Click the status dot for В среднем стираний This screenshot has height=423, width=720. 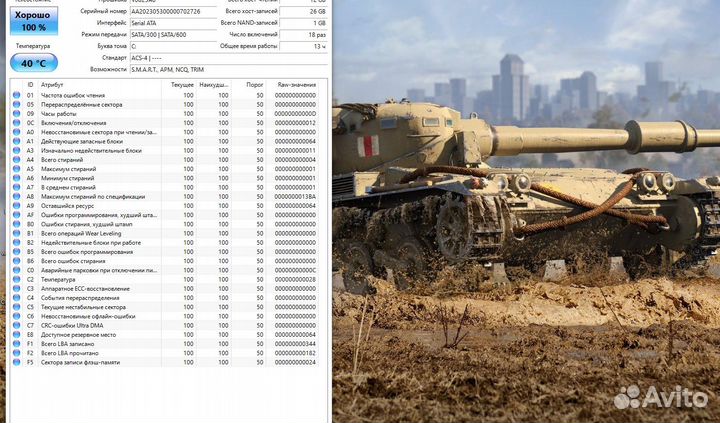[x=17, y=187]
